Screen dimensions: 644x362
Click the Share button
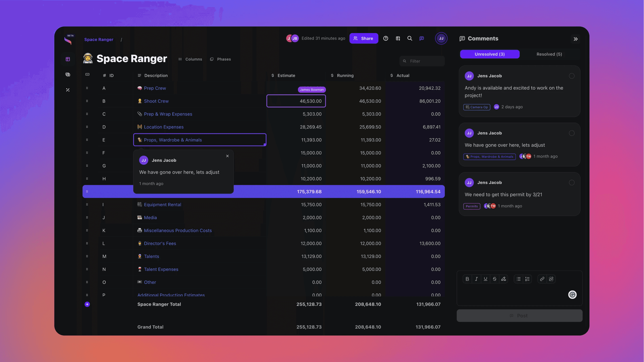[x=363, y=38]
